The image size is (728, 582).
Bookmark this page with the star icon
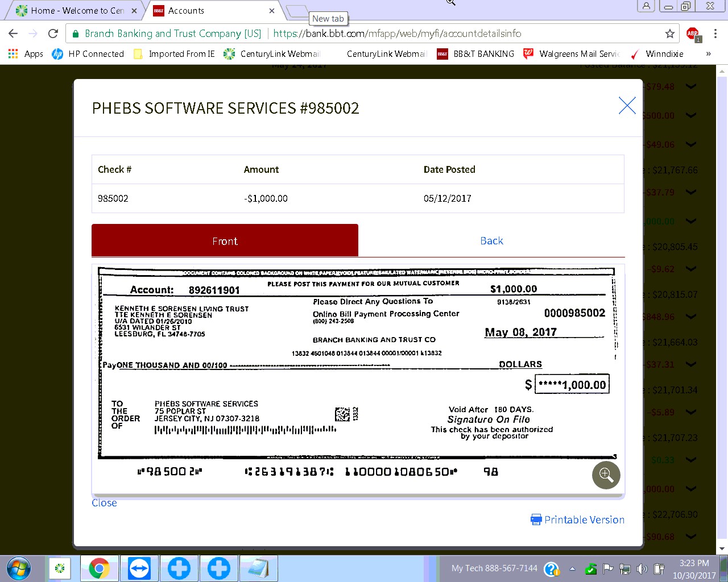tap(670, 34)
